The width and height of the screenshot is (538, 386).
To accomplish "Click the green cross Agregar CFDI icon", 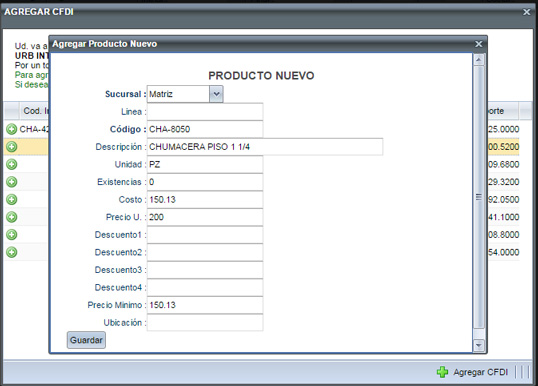I will pos(442,372).
